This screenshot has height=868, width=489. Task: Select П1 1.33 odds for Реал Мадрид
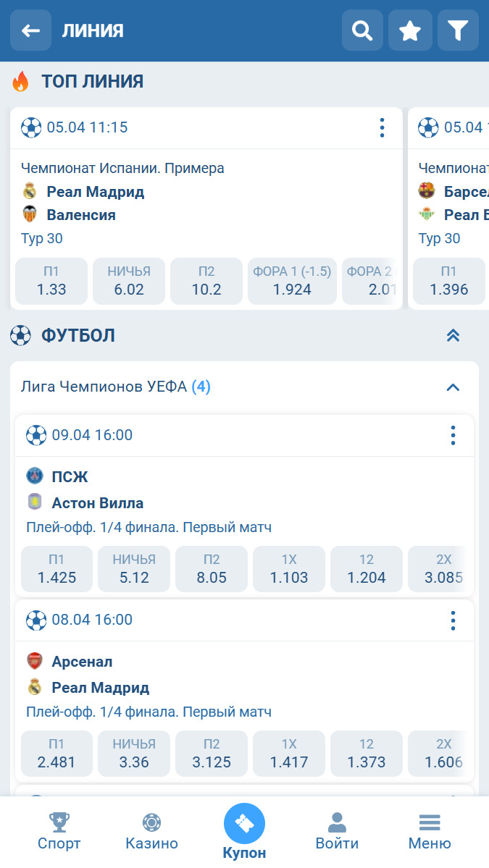51,281
